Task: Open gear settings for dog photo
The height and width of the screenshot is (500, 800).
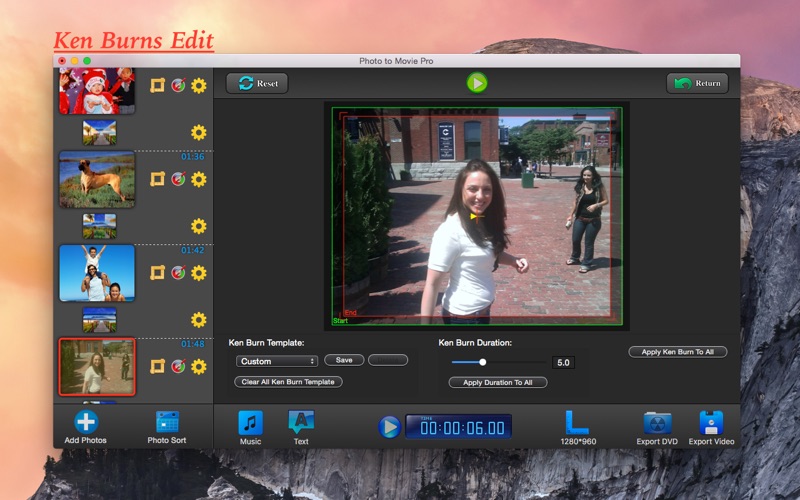Action: pyautogui.click(x=198, y=179)
